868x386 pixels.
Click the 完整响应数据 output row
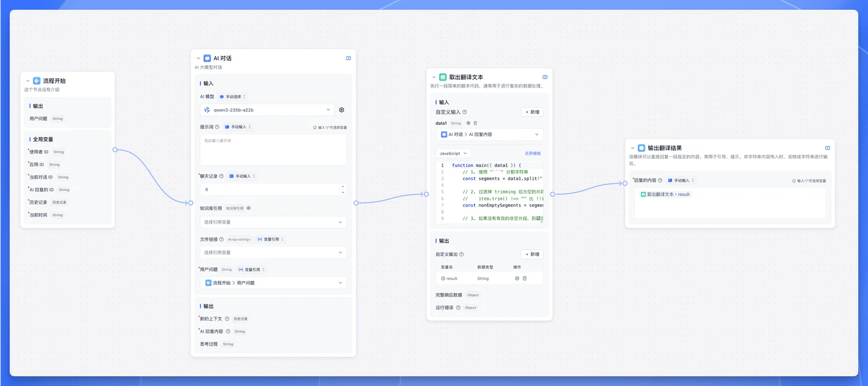coord(458,295)
